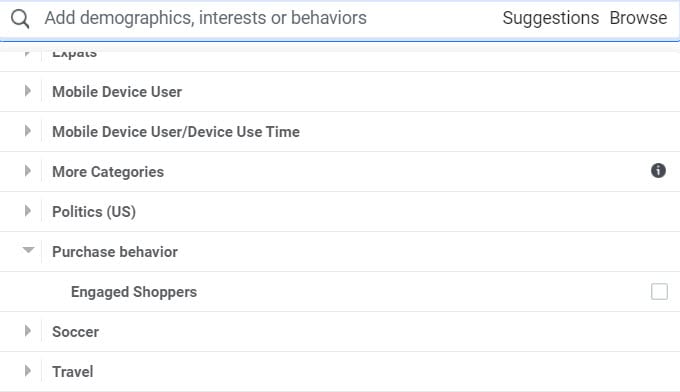The height and width of the screenshot is (392, 680).
Task: Select the Travel label
Action: tap(73, 372)
